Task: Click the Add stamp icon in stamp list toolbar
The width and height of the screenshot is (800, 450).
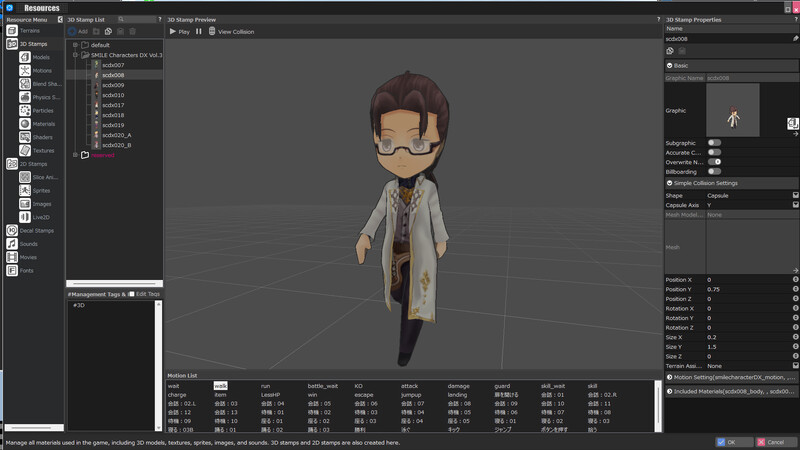Action: [72, 31]
